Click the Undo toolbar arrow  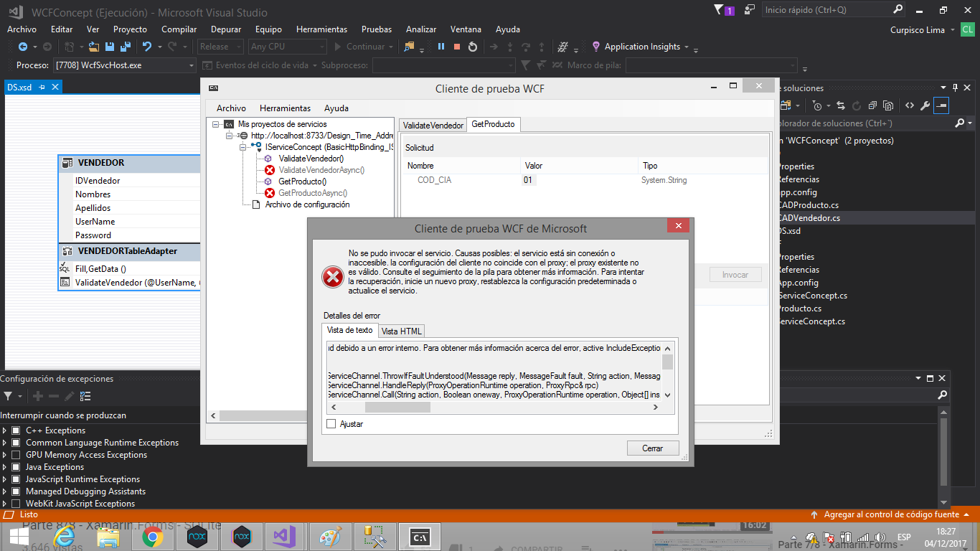pos(147,47)
